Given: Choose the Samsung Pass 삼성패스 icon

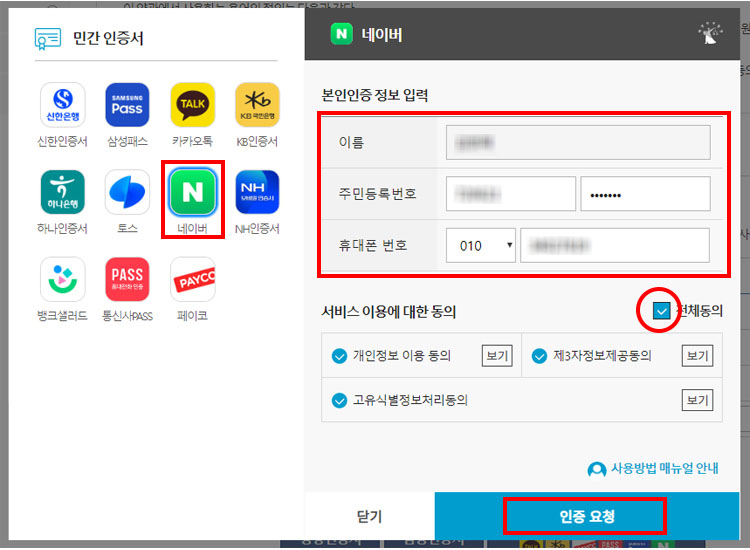Looking at the screenshot, I should [127, 105].
